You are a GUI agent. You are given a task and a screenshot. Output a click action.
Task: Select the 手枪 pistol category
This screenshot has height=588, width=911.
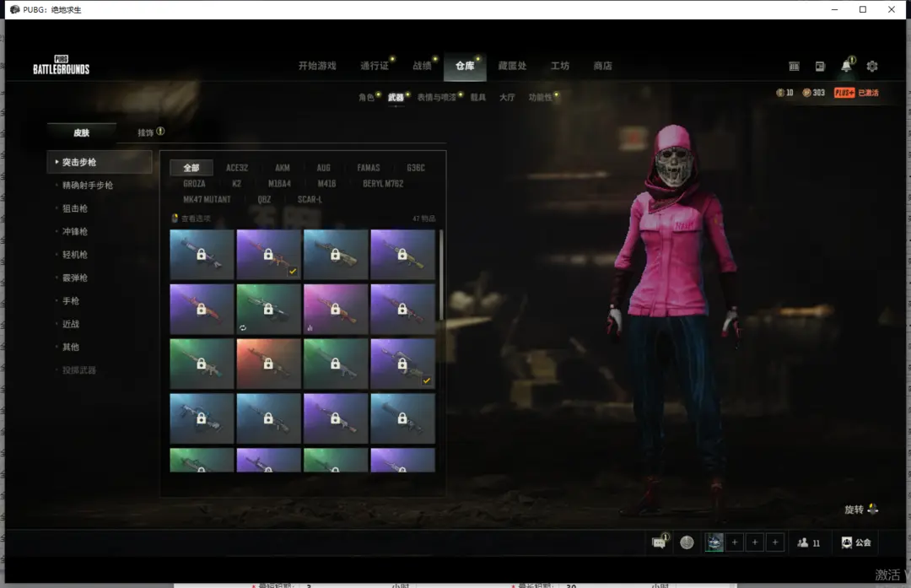[71, 301]
